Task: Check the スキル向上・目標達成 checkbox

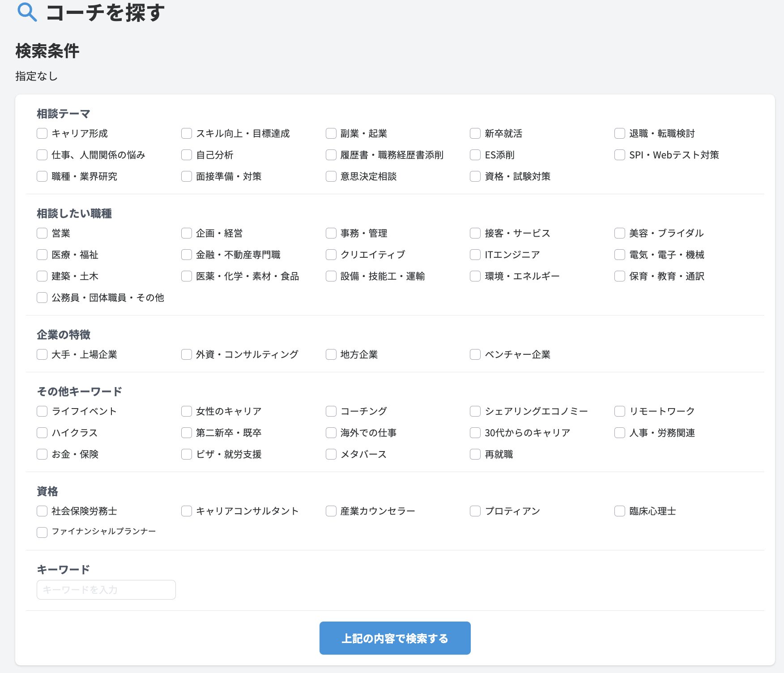Action: pyautogui.click(x=187, y=133)
